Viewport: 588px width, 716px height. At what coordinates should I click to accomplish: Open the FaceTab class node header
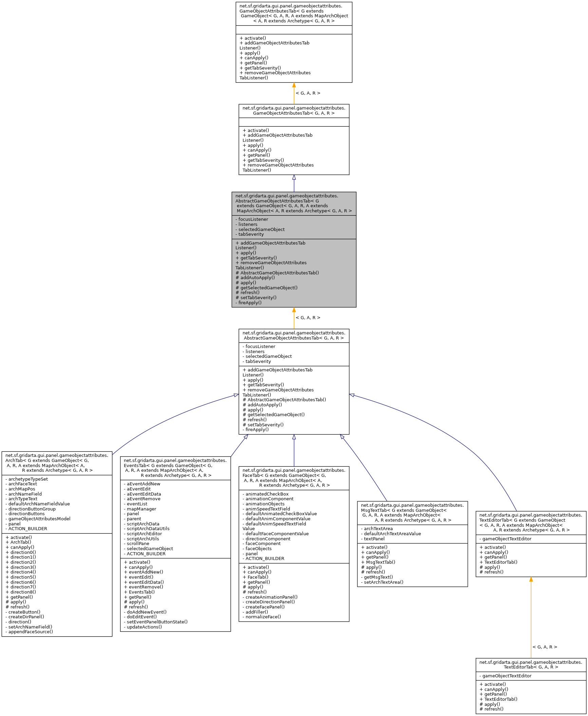point(294,478)
